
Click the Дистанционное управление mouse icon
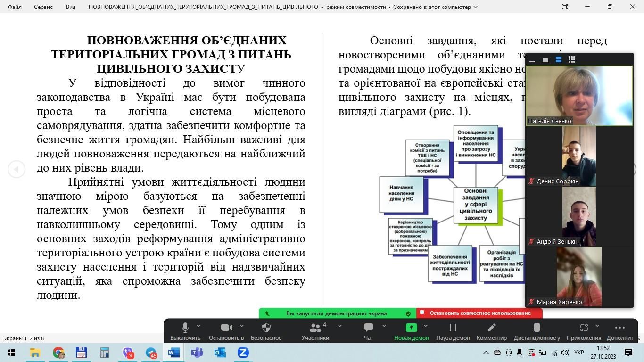537,328
